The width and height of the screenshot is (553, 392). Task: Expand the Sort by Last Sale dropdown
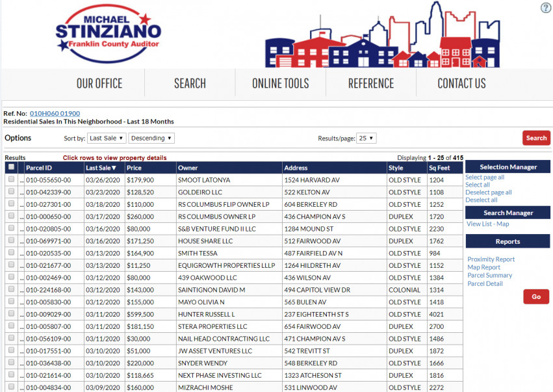[106, 138]
